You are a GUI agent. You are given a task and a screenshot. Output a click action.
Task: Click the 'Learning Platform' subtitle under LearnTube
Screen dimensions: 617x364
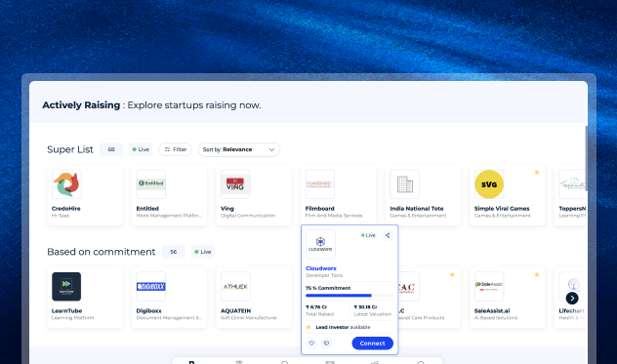[73, 318]
